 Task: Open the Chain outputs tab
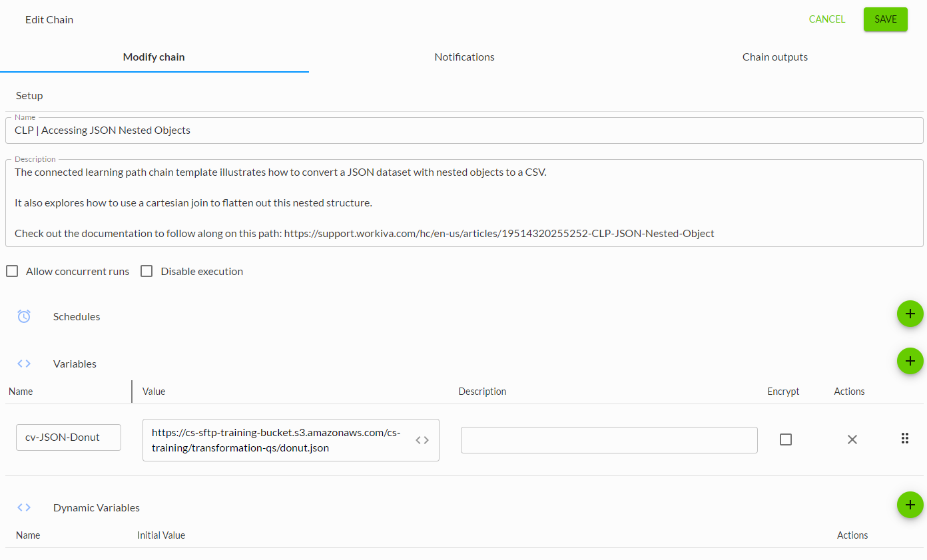click(774, 57)
